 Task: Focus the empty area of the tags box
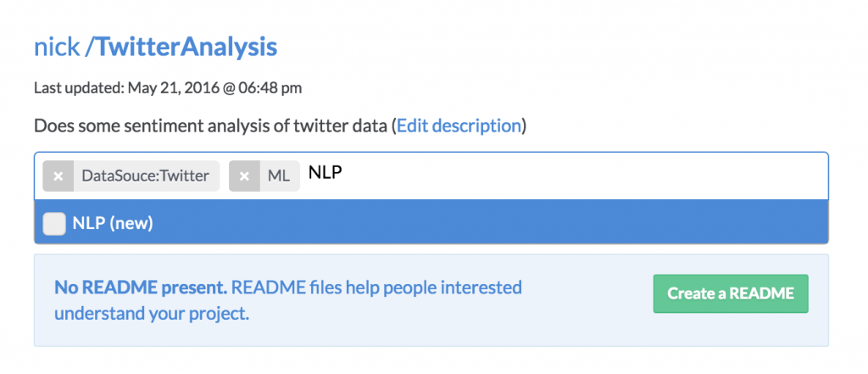pos(581,176)
